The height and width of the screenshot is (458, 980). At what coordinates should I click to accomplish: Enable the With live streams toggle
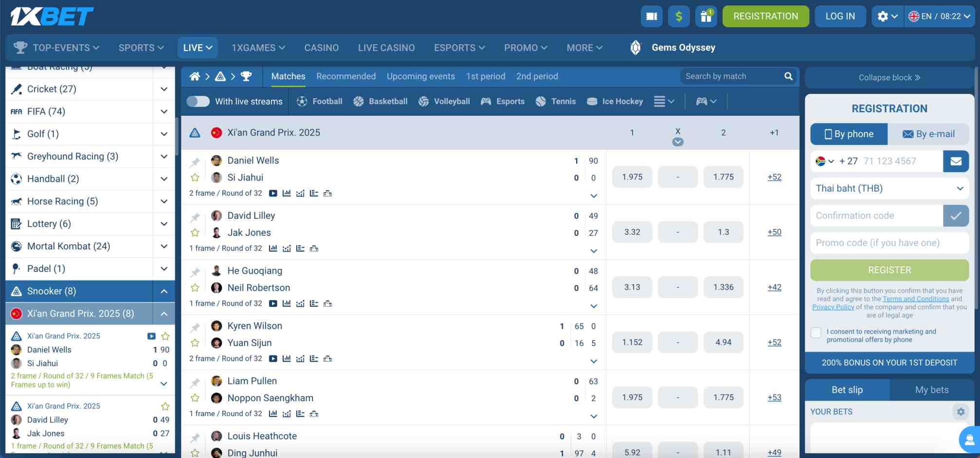(198, 101)
